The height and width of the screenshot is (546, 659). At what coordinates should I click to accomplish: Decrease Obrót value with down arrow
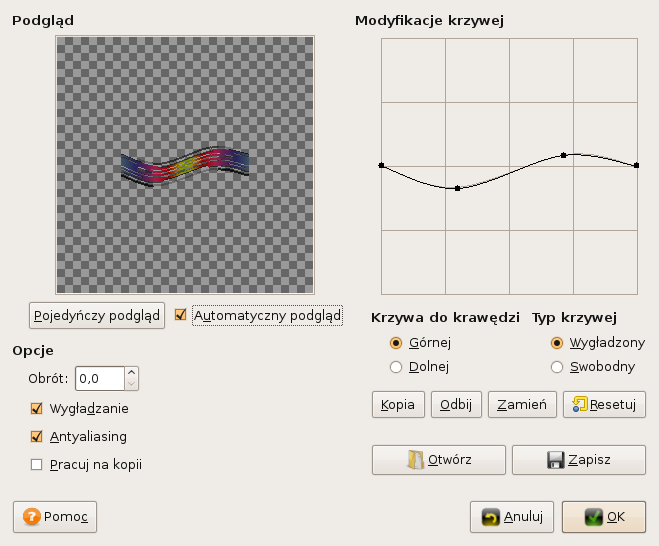click(x=132, y=384)
